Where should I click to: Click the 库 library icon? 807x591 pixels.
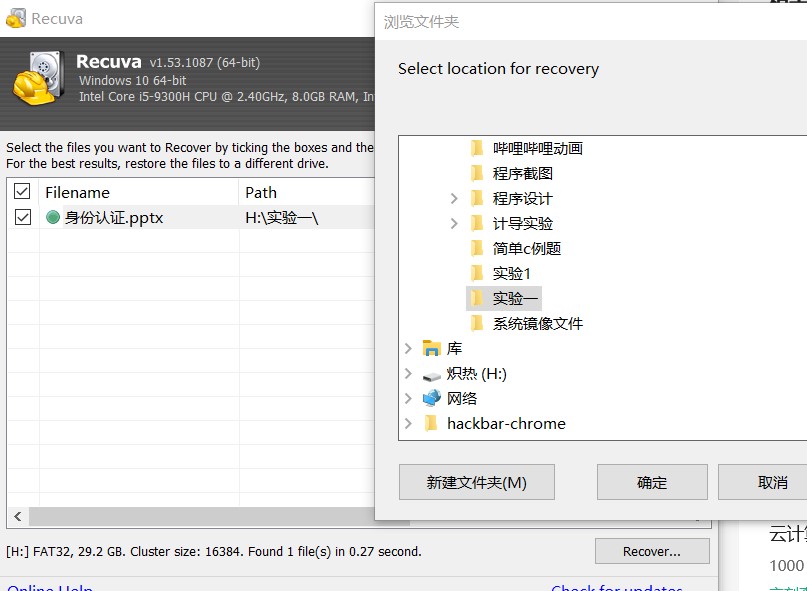click(x=432, y=349)
